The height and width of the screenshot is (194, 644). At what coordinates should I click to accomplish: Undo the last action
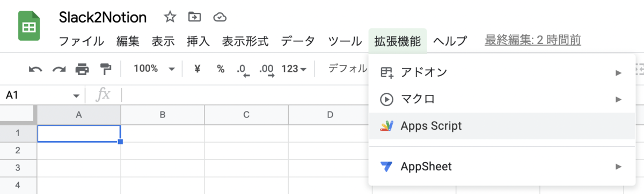tap(35, 69)
